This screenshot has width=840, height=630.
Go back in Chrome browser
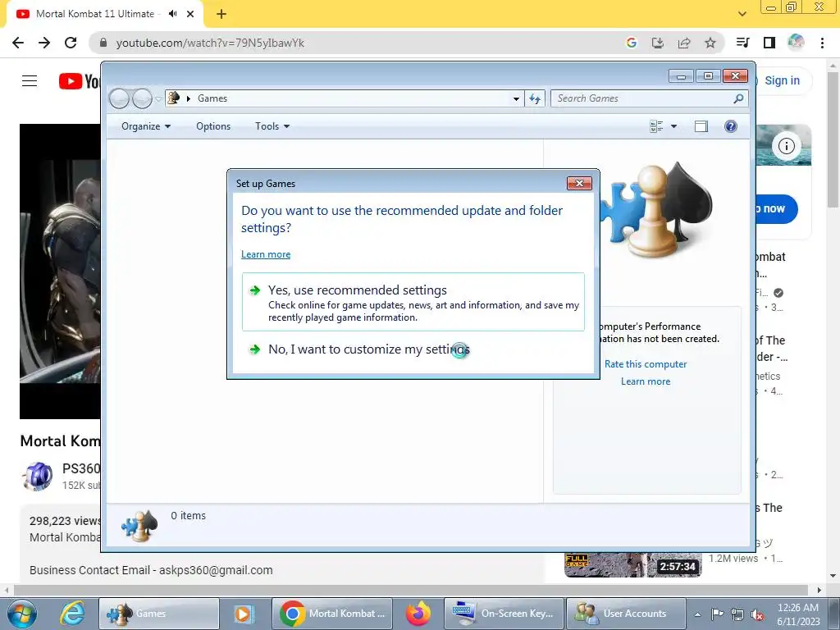(18, 43)
